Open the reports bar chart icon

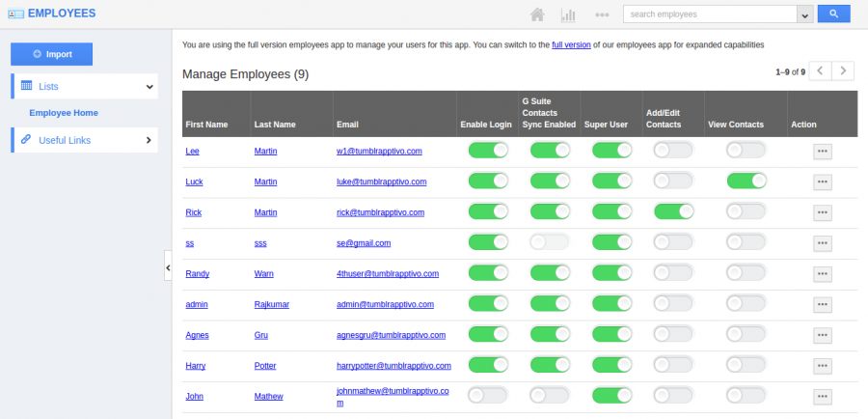click(x=568, y=14)
